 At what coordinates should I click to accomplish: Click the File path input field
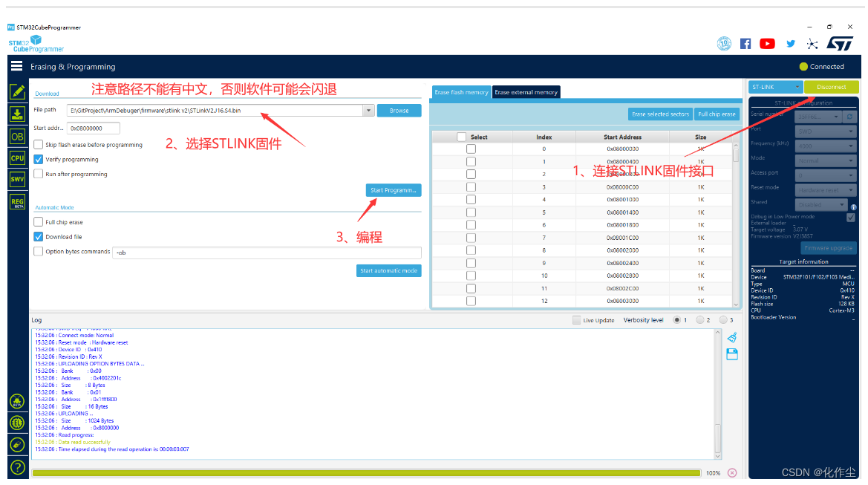(215, 110)
